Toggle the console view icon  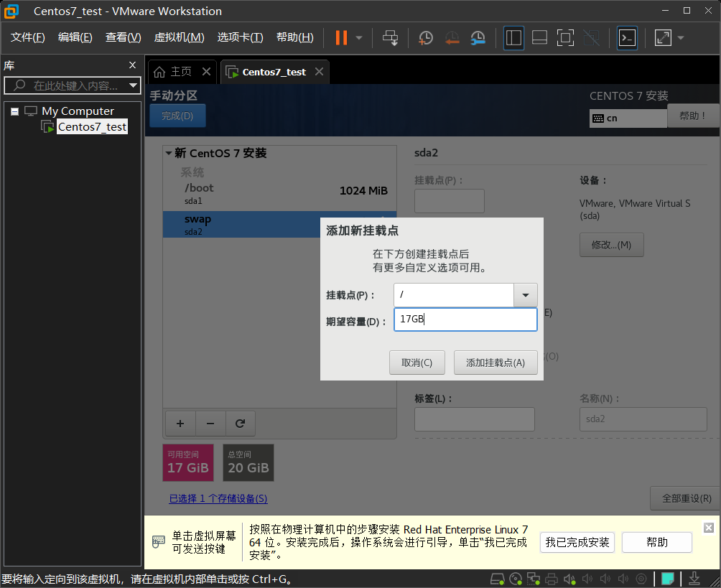coord(627,38)
